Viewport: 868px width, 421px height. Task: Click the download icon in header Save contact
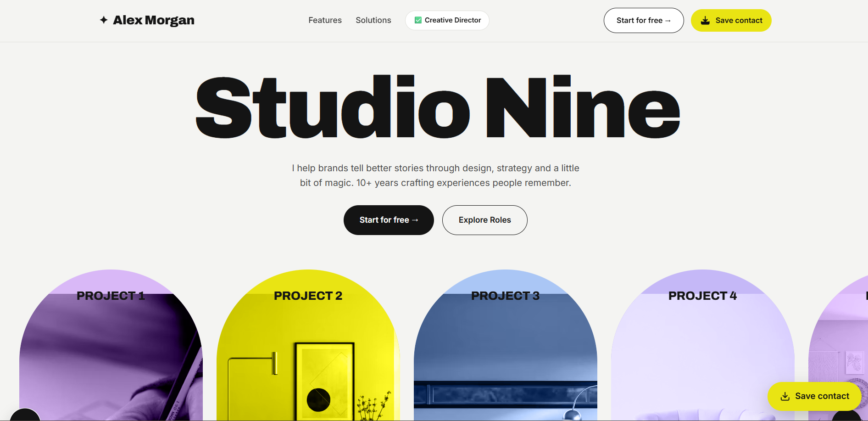pyautogui.click(x=705, y=21)
